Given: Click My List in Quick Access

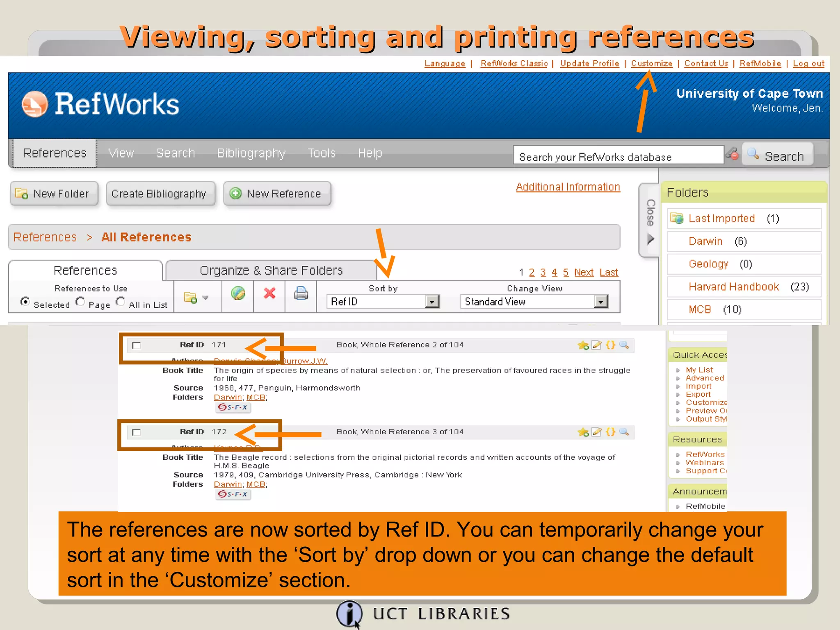Looking at the screenshot, I should coord(699,370).
